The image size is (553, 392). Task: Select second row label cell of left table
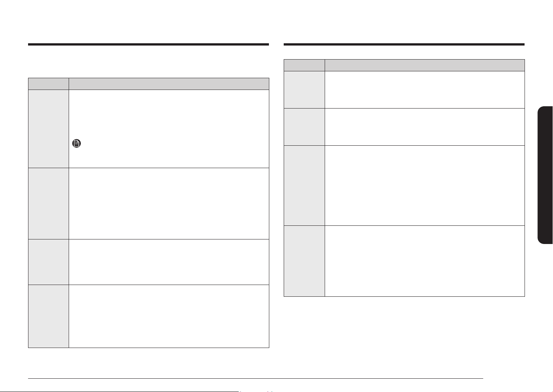49,203
